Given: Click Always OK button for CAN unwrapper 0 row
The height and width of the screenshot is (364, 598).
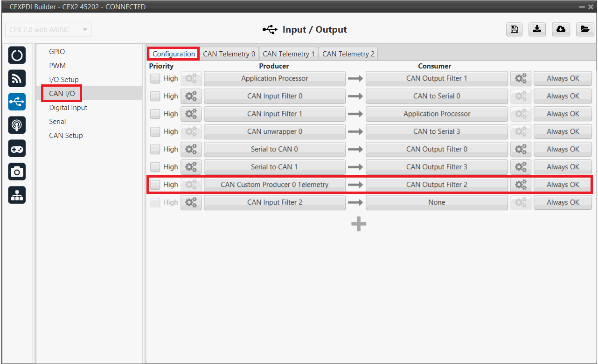Looking at the screenshot, I should pyautogui.click(x=563, y=131).
